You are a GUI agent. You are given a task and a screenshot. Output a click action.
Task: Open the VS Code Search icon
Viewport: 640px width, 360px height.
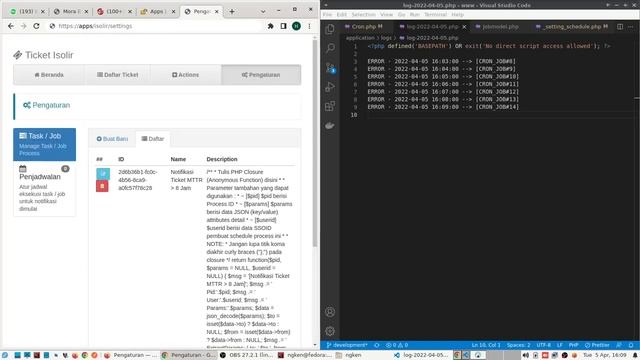[330, 48]
